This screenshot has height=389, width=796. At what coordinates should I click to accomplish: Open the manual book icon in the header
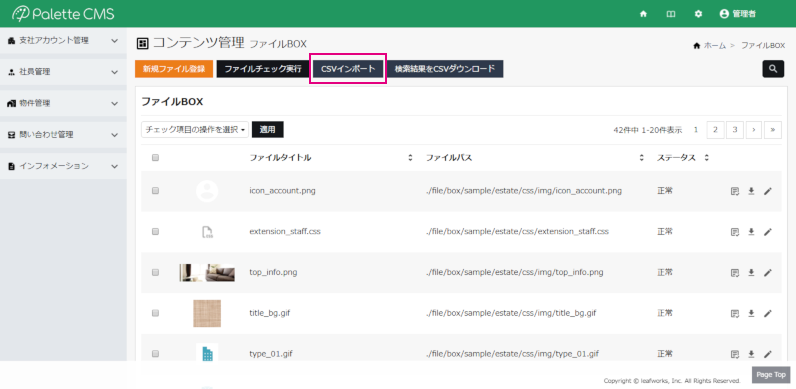pos(671,14)
